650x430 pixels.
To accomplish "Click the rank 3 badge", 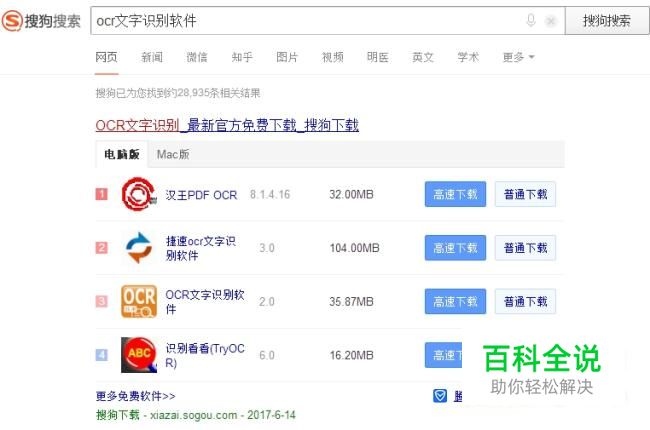I will coord(102,301).
